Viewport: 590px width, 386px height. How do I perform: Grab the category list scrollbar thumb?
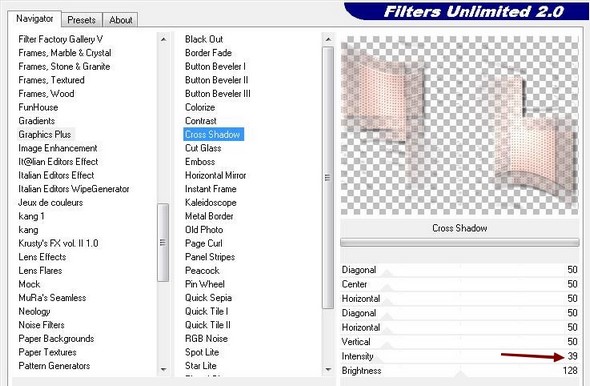[163, 242]
